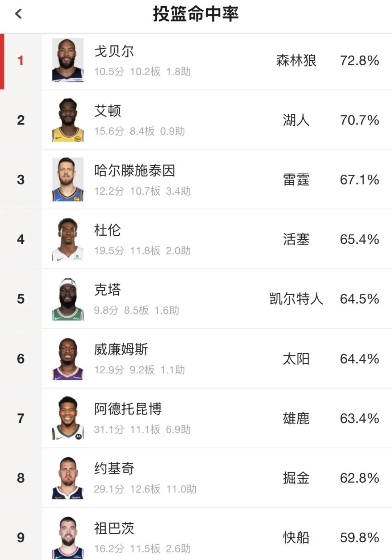Screen dimensions: 392x560
Task: Select the 72.8% shooting percentage
Action: [x=359, y=61]
